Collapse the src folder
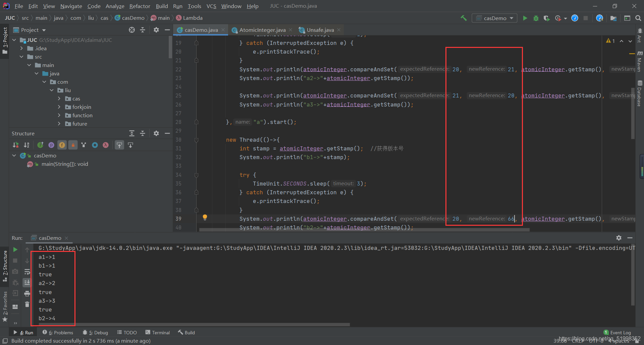Viewport: 644px width, 345px height. [21, 57]
